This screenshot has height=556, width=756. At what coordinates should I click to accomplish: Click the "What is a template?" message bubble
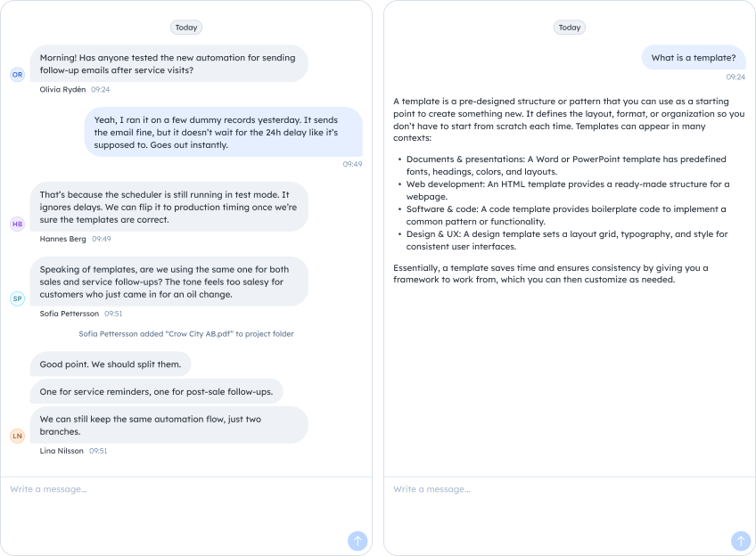click(x=694, y=56)
